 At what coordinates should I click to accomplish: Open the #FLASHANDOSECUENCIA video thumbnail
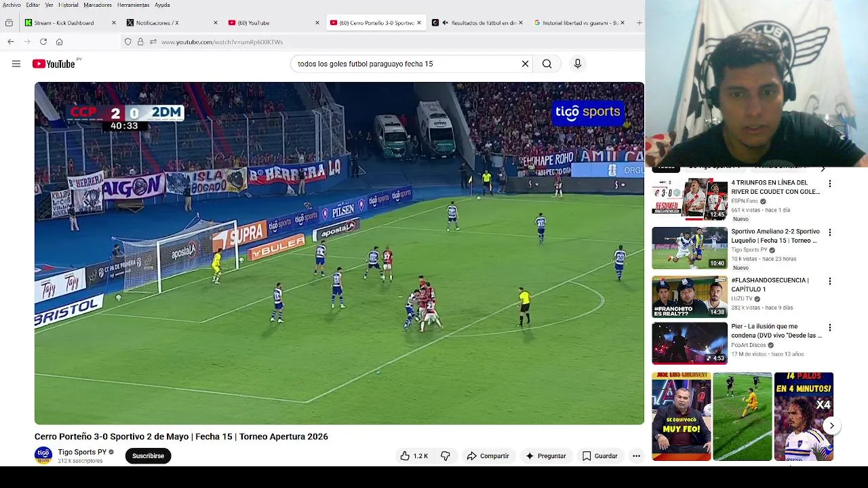pos(690,297)
